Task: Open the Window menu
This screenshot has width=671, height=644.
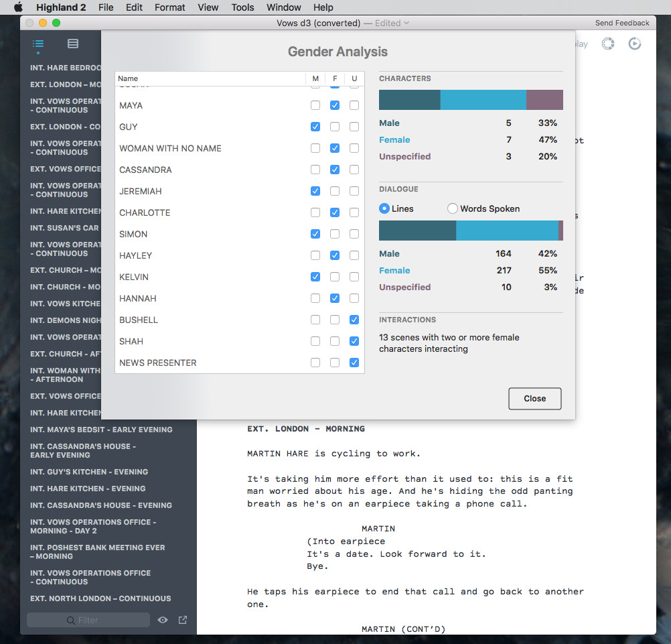Action: click(x=284, y=7)
